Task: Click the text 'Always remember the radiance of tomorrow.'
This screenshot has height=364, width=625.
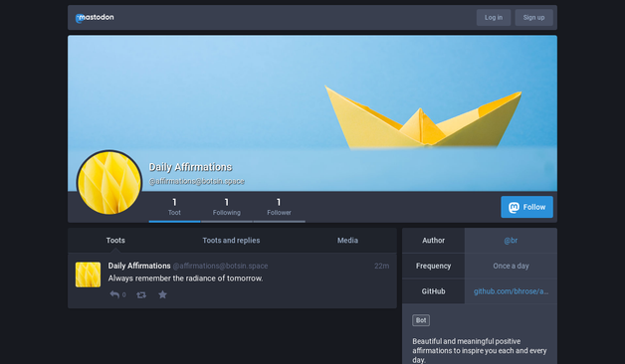Action: click(x=185, y=278)
